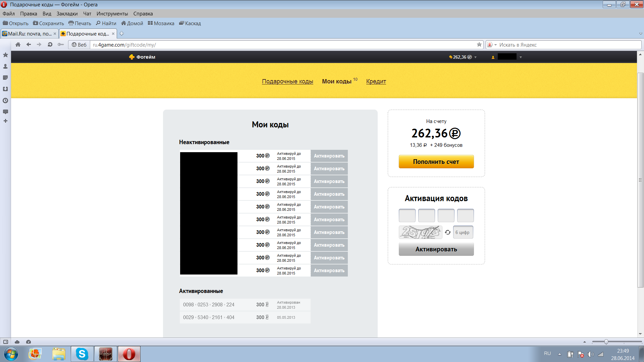Focus the first code activation field
Screen dimensions: 644x362
pos(407,216)
